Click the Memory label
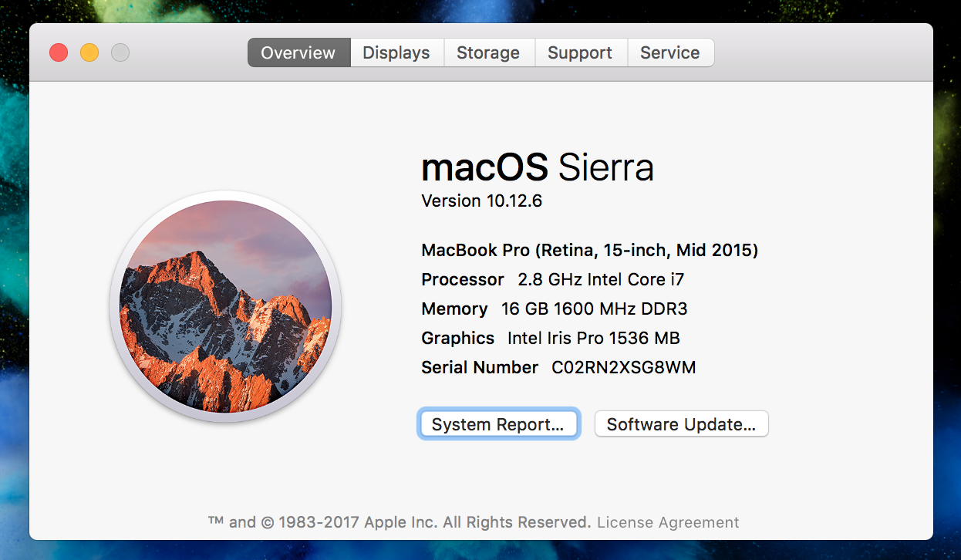This screenshot has width=961, height=560. (x=454, y=309)
